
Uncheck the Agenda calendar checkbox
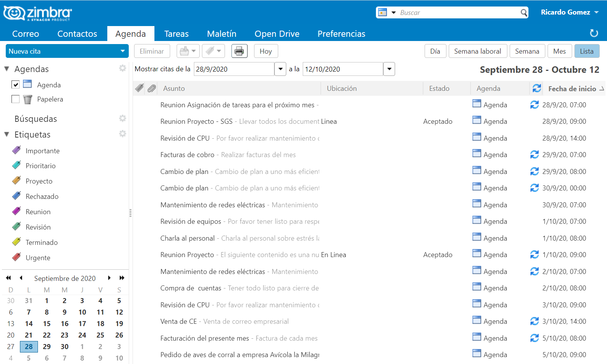(15, 85)
